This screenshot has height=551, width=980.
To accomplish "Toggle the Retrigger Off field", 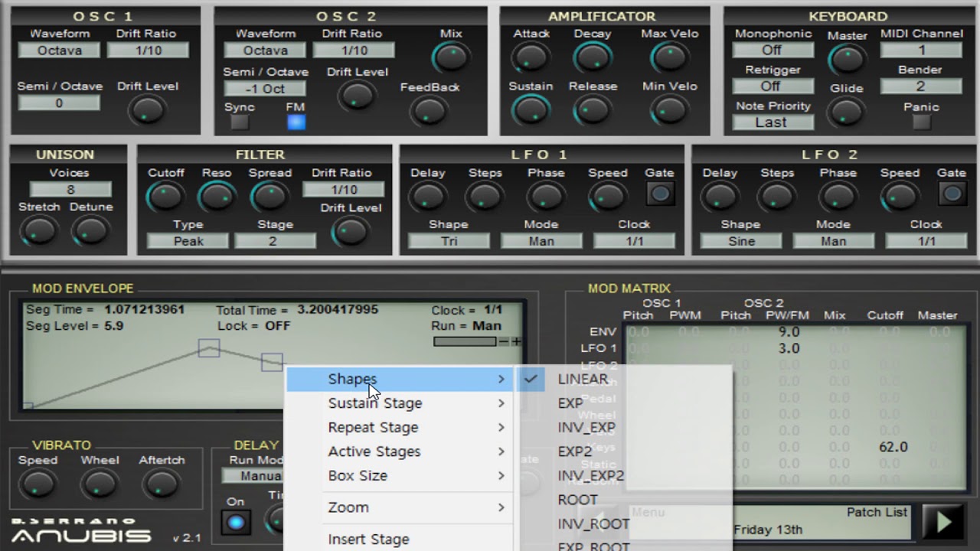I will pyautogui.click(x=772, y=86).
